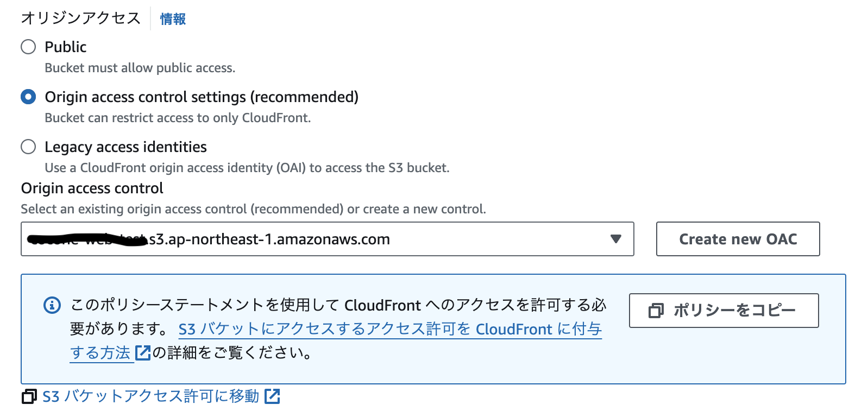Open the 情報 link next to オリジンアクセス
868x417 pixels.
(172, 19)
